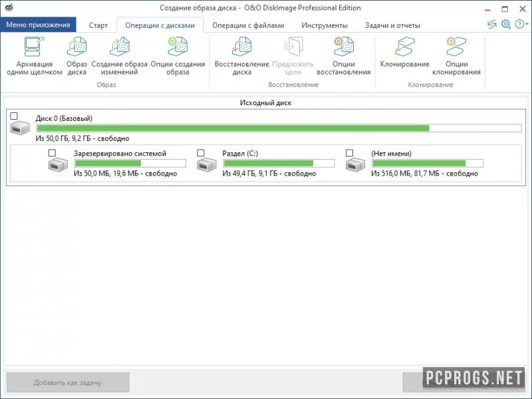This screenshot has width=532, height=399.
Task: Switch to Задачи и отчеты tab
Action: (392, 25)
